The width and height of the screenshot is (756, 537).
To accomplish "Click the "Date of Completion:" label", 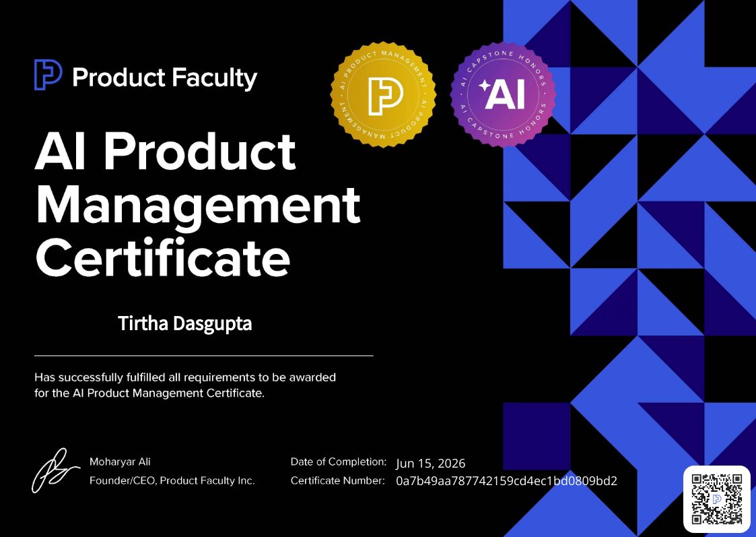I will tap(339, 462).
